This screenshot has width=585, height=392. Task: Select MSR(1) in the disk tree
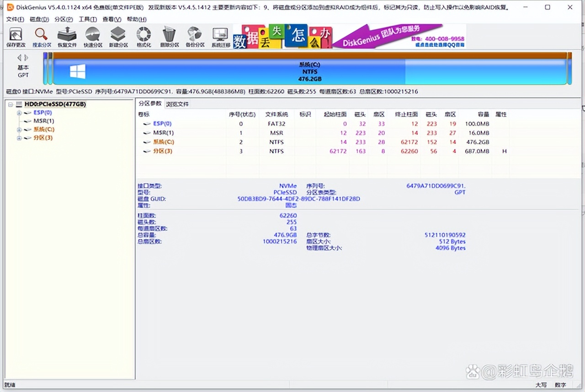click(x=43, y=121)
